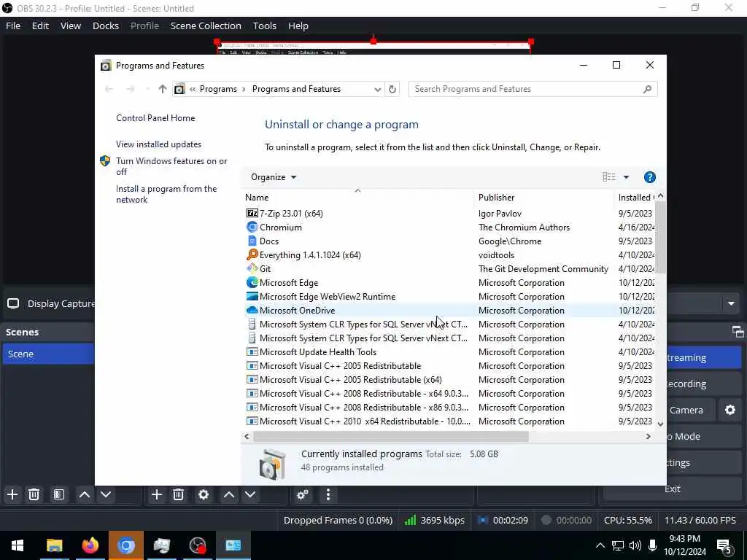Viewport: 747px width, 560px height.
Task: Add a new scene with the plus icon
Action: point(12,495)
